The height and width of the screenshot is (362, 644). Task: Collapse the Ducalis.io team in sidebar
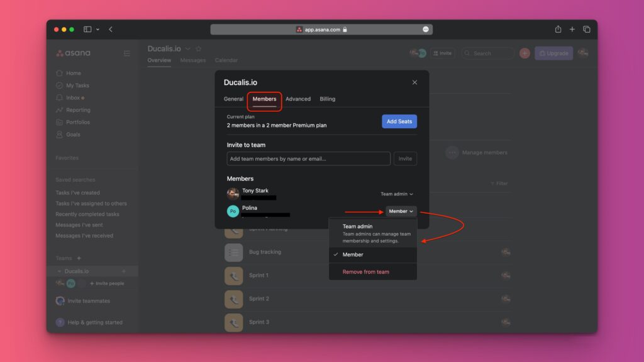click(x=59, y=271)
